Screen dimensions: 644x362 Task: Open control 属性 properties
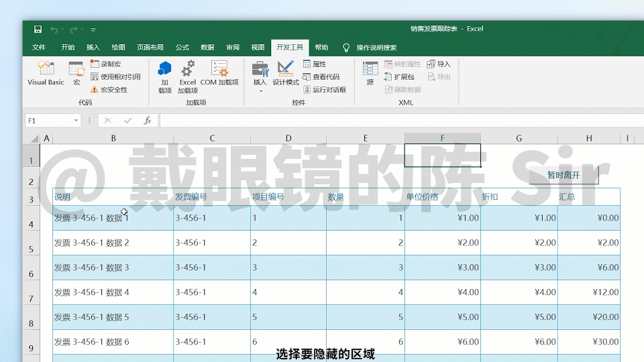pyautogui.click(x=315, y=64)
